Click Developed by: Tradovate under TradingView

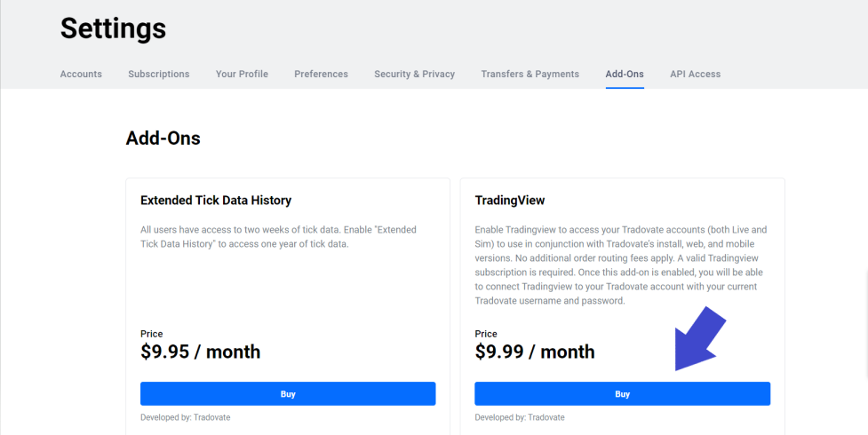click(520, 417)
